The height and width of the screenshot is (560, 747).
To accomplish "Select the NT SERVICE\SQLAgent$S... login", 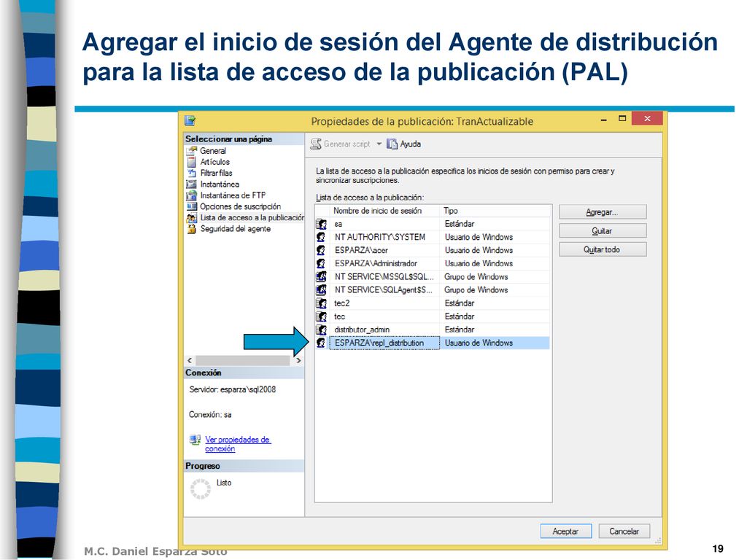I will [x=384, y=289].
